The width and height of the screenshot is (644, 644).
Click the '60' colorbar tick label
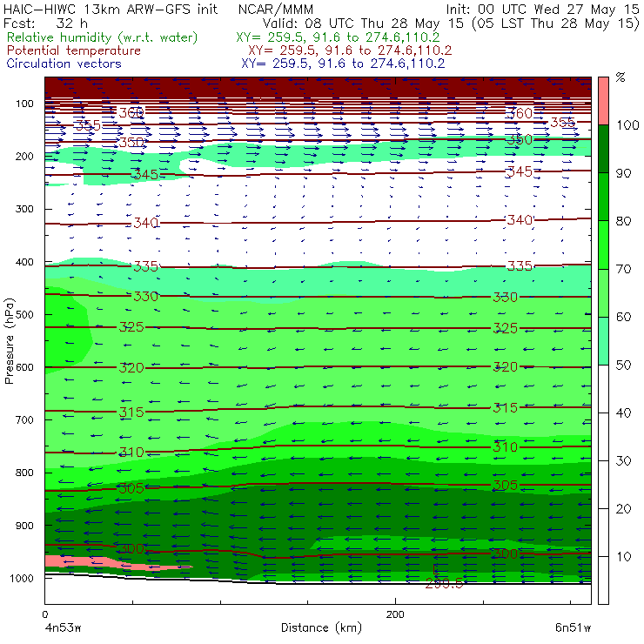pyautogui.click(x=623, y=317)
